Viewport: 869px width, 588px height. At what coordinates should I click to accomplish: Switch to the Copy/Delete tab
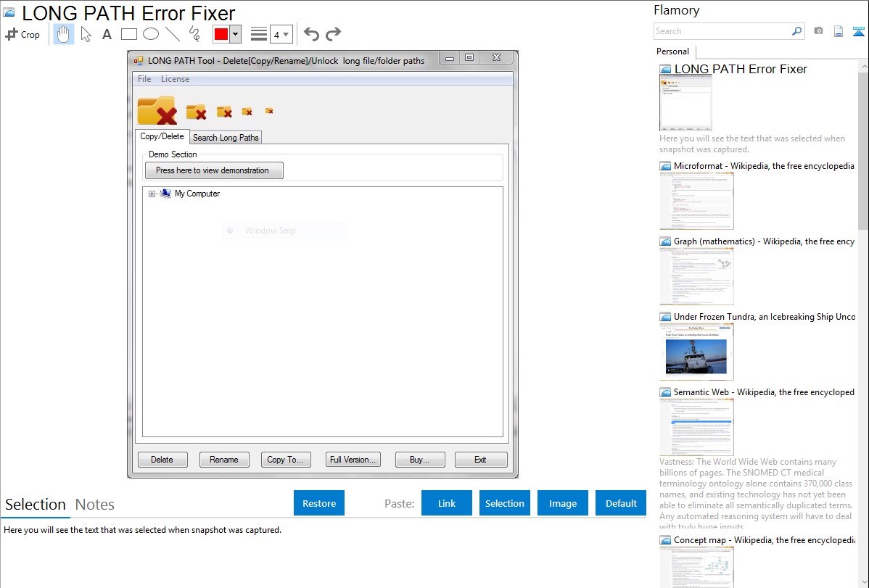162,136
